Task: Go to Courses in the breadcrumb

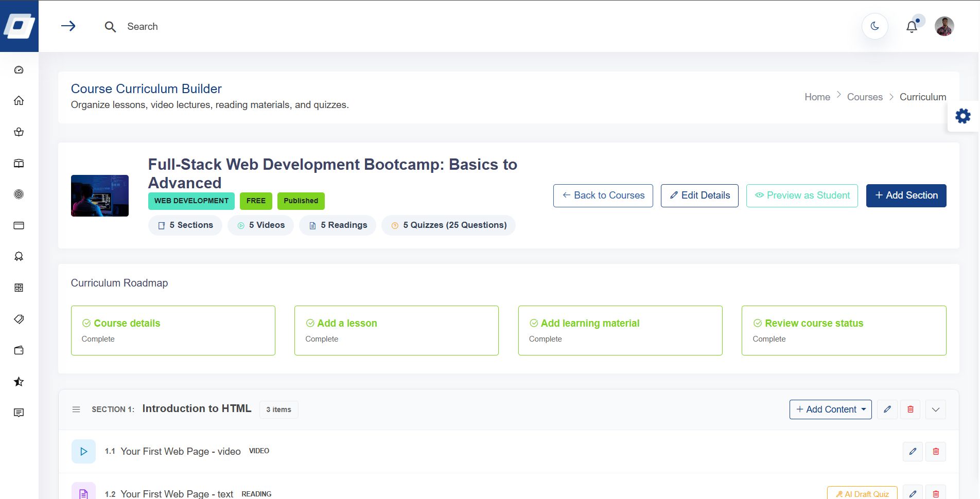Action: (865, 97)
